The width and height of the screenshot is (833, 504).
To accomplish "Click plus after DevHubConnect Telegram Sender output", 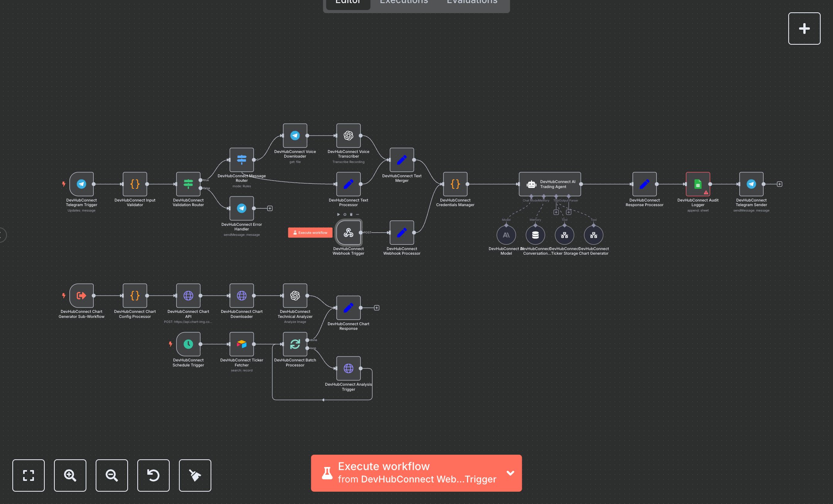I will click(779, 184).
